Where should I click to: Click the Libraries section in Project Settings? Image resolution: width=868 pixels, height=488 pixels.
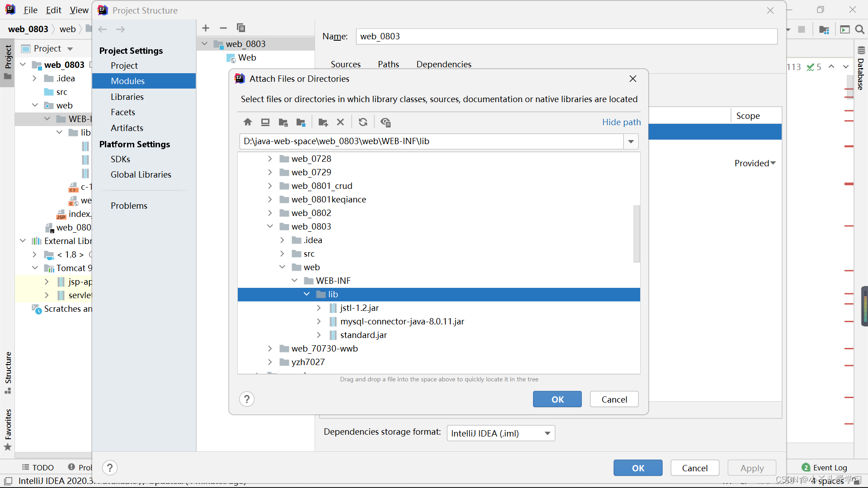(127, 97)
